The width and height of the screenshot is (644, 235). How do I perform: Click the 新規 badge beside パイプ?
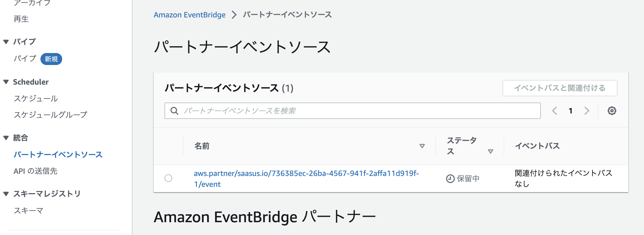point(51,59)
